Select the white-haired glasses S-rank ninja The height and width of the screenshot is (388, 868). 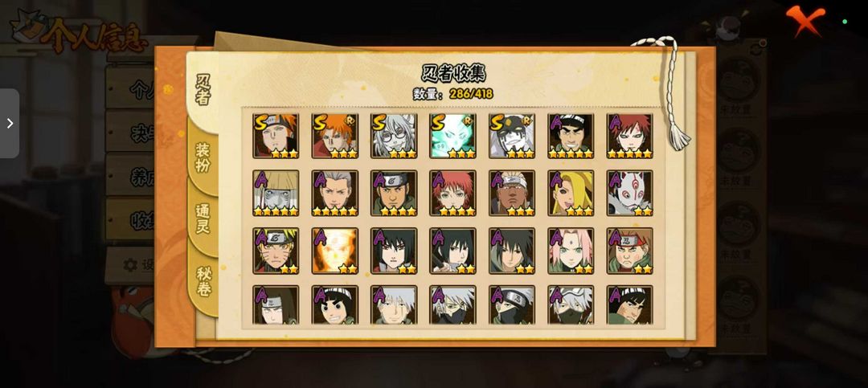point(394,136)
